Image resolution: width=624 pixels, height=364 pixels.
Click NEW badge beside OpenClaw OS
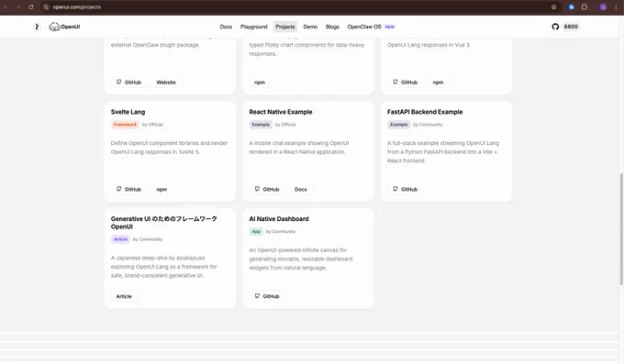[390, 27]
